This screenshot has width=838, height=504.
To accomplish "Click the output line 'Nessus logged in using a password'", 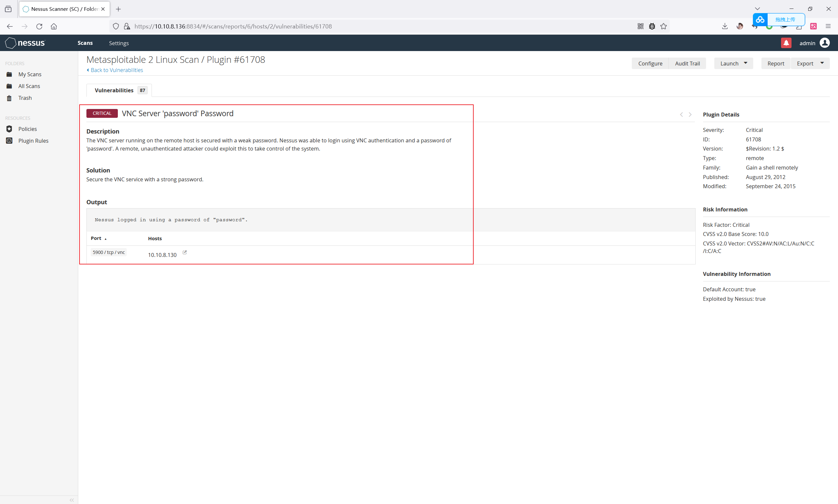I will coord(171,220).
